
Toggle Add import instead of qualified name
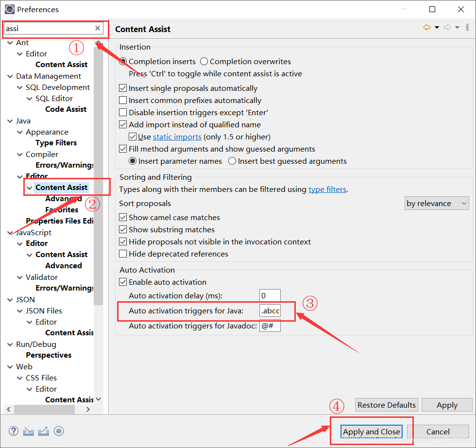tap(123, 124)
